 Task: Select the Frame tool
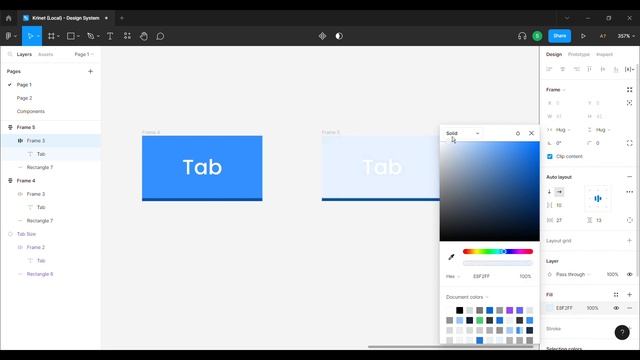[x=51, y=36]
